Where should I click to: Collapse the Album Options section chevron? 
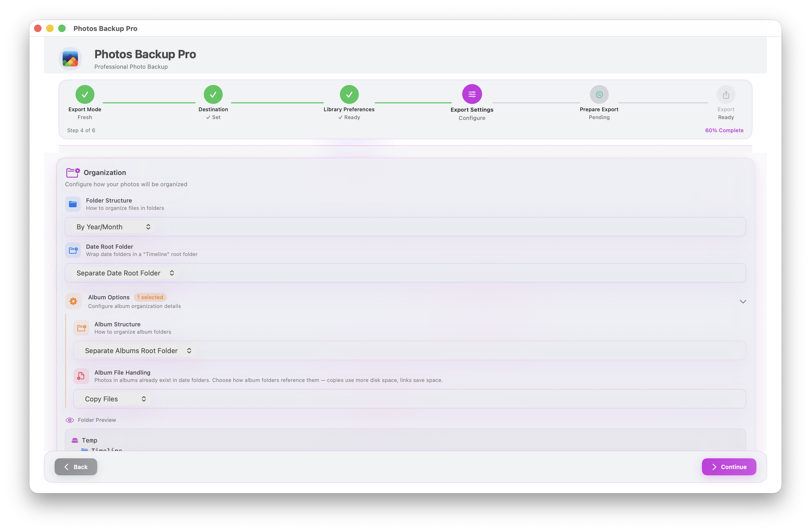[743, 302]
